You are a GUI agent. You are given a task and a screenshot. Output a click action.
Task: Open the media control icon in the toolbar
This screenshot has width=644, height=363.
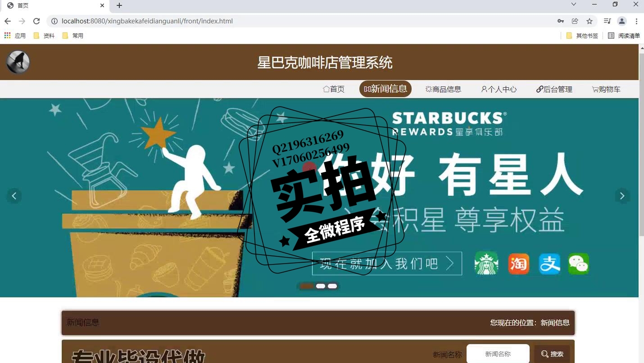[608, 21]
